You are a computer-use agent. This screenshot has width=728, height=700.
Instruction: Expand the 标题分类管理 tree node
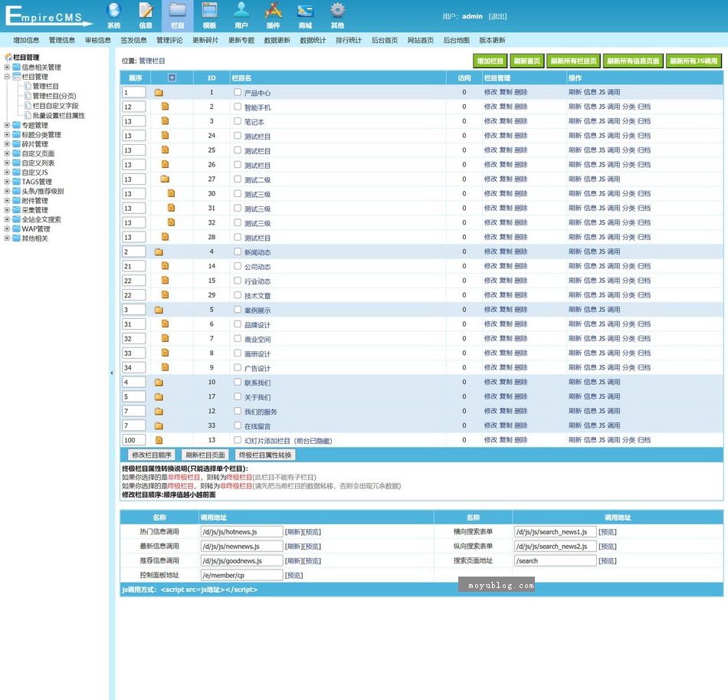click(7, 135)
